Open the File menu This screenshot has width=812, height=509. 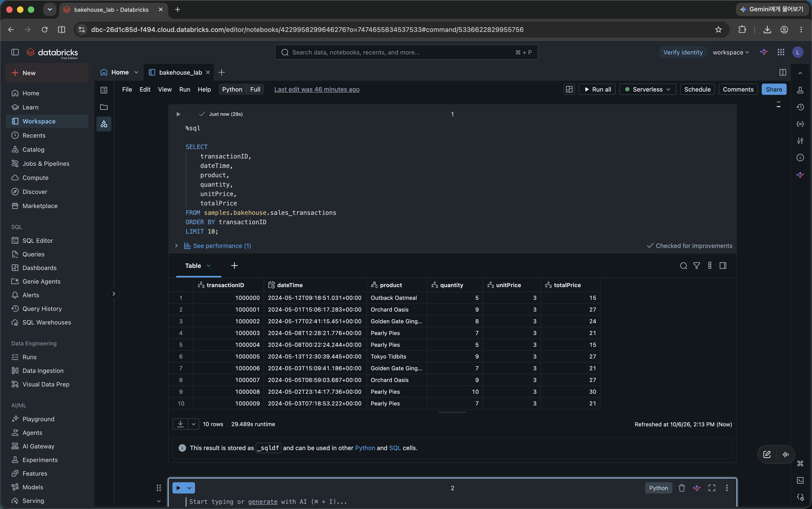tap(127, 89)
